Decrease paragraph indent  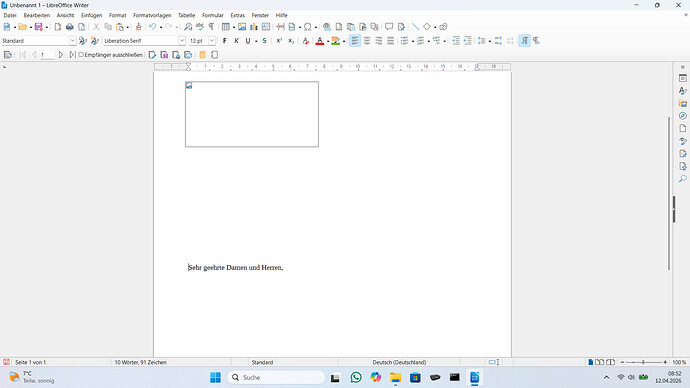pyautogui.click(x=468, y=41)
